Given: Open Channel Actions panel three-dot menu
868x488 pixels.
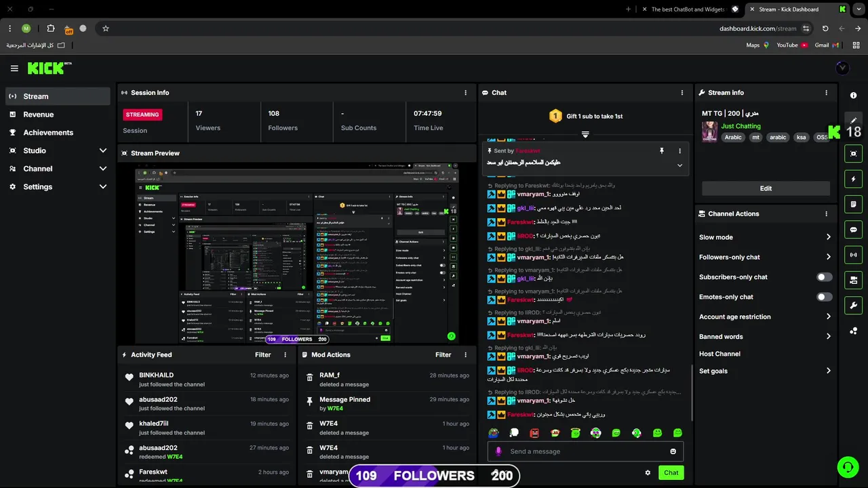Looking at the screenshot, I should coord(826,213).
